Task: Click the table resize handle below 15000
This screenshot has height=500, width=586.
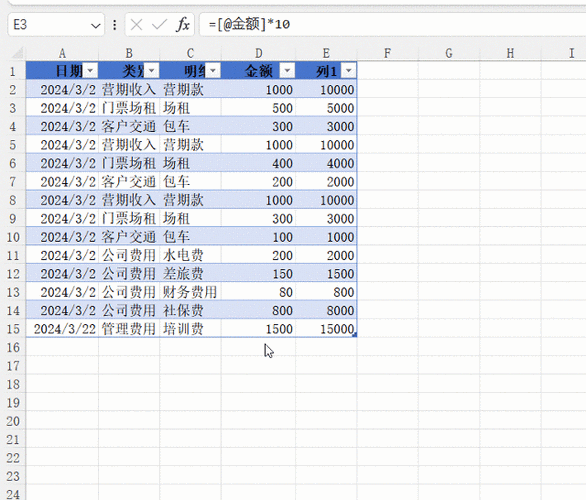Action: (355, 335)
